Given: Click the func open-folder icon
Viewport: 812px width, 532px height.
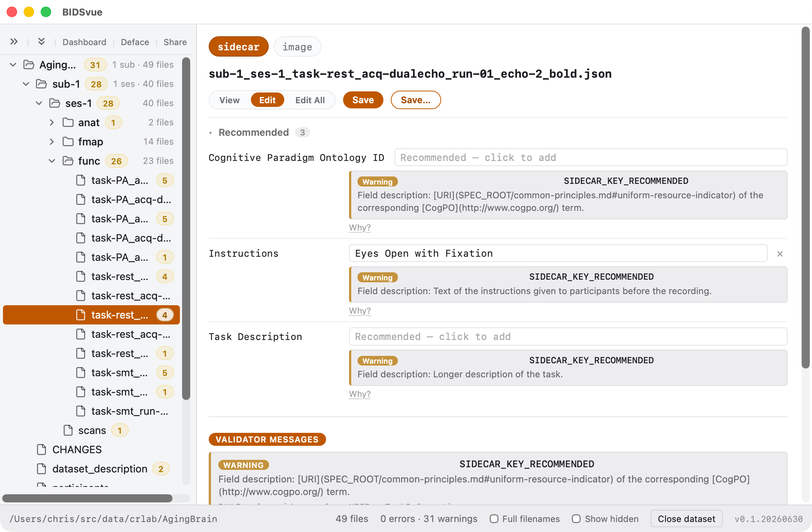Looking at the screenshot, I should [x=68, y=161].
